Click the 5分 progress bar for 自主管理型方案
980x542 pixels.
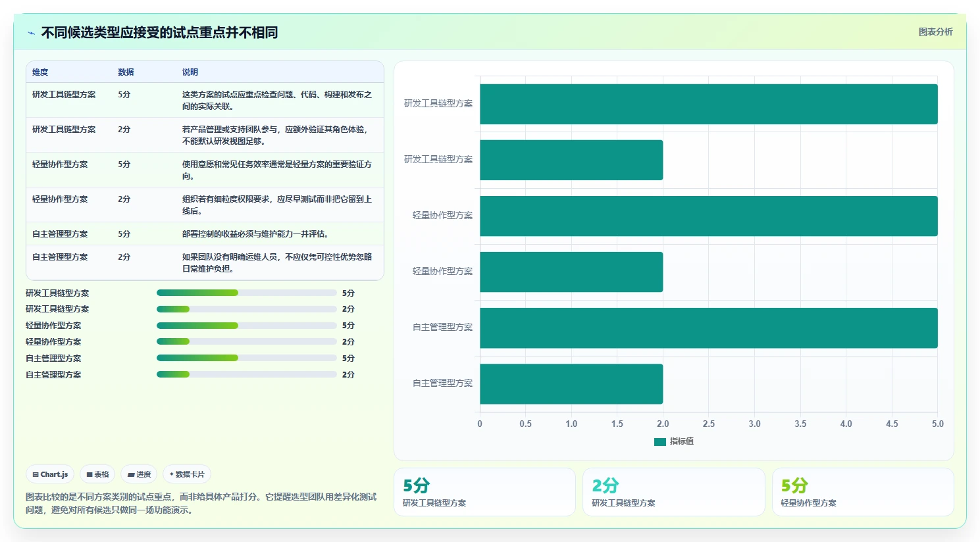click(247, 358)
